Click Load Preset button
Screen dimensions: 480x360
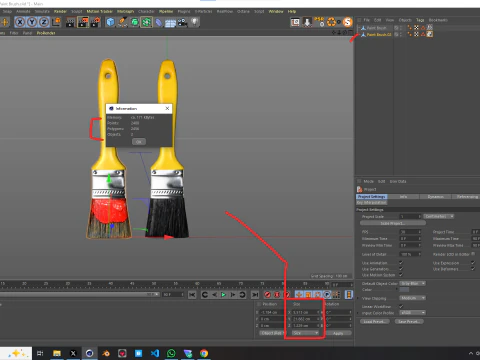(374, 321)
